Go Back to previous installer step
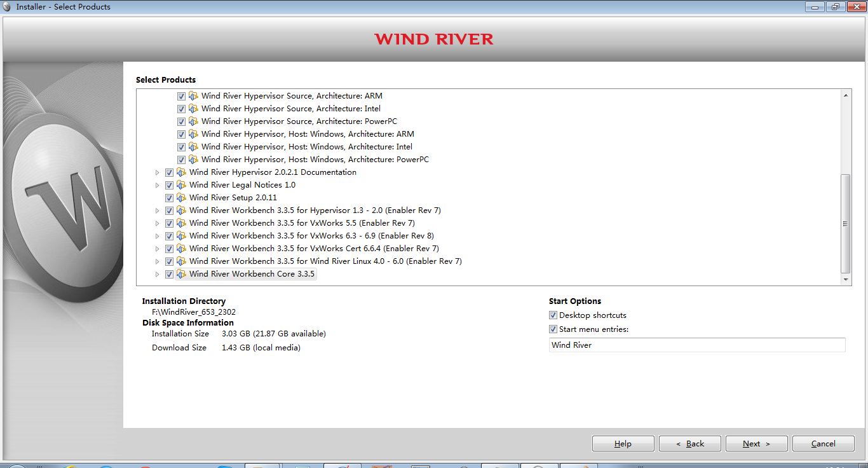The width and height of the screenshot is (868, 468). 690,444
